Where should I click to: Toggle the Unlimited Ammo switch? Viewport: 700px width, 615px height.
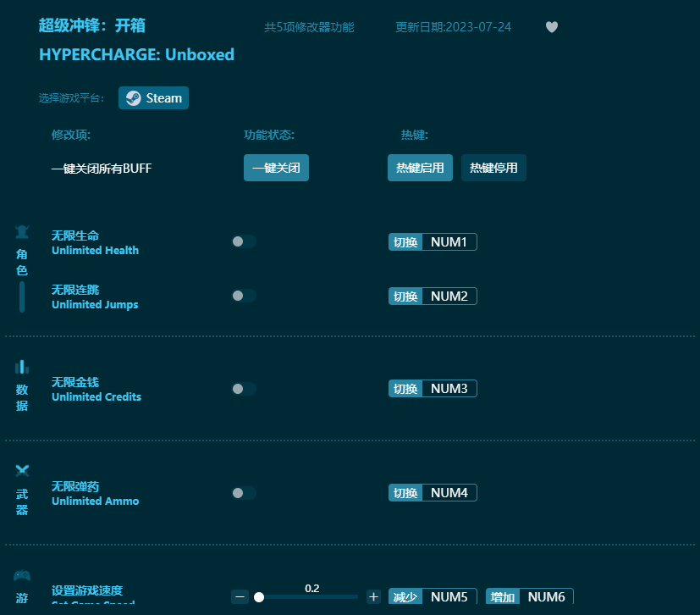tap(243, 492)
